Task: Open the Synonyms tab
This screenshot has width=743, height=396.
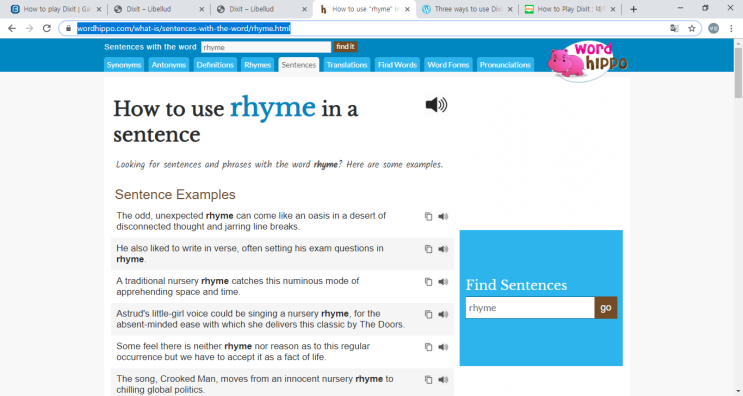Action: point(124,65)
